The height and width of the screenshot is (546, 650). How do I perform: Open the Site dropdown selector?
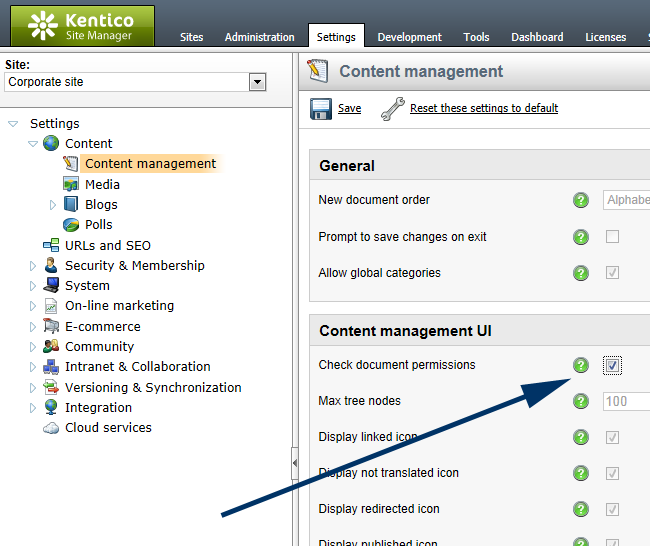pos(257,82)
